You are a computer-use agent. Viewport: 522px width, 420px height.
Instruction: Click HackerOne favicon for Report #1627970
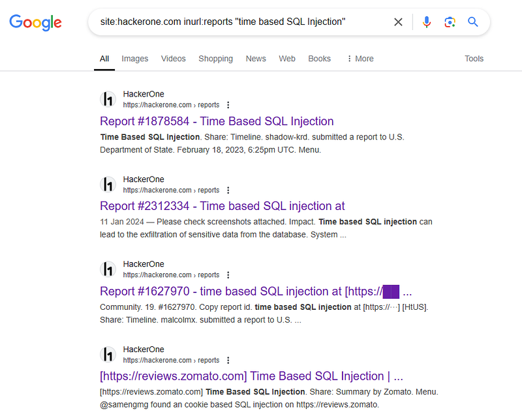108,269
